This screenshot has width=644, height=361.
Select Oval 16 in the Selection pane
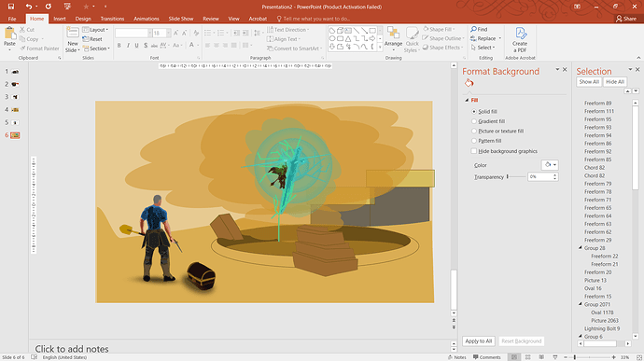point(593,288)
